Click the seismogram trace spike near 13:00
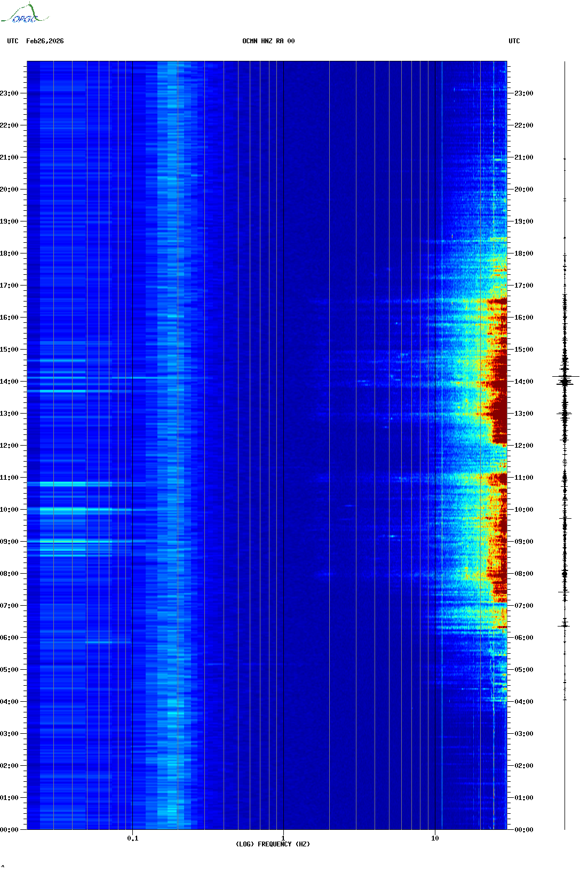The image size is (588, 872). point(565,414)
